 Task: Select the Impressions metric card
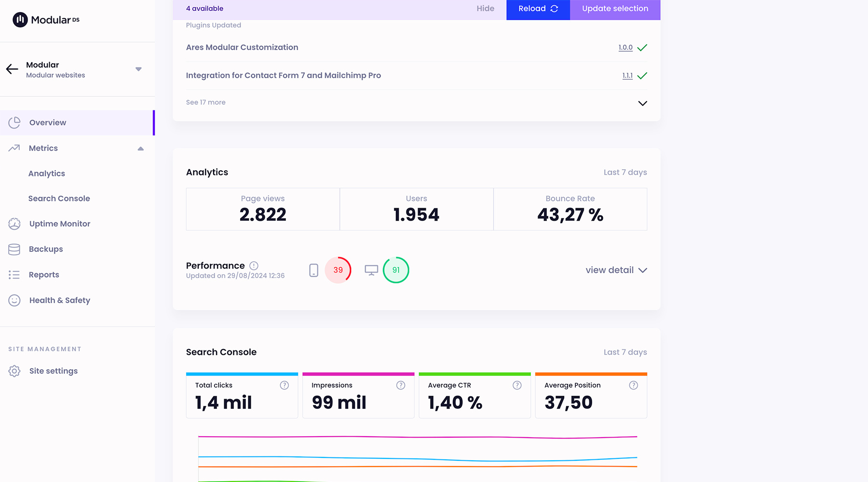[x=358, y=396]
